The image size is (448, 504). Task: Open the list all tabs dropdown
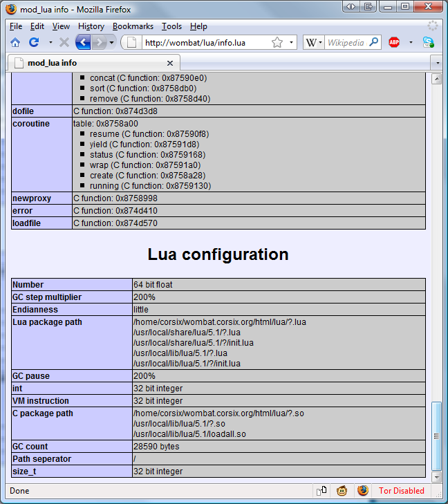pyautogui.click(x=436, y=62)
